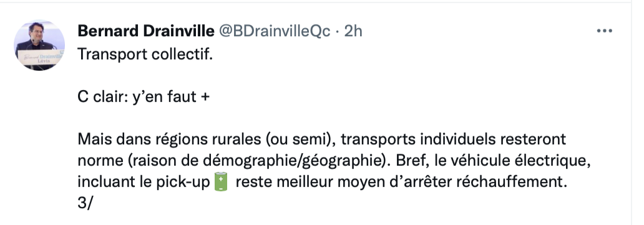Click the words 'véhicule électrique'
Screen dimensions: 644x225
517,161
